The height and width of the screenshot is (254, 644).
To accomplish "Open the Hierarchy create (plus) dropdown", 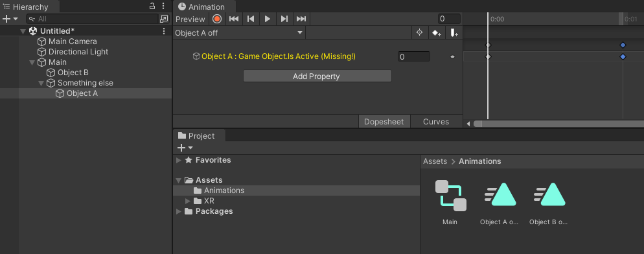I will coord(10,19).
